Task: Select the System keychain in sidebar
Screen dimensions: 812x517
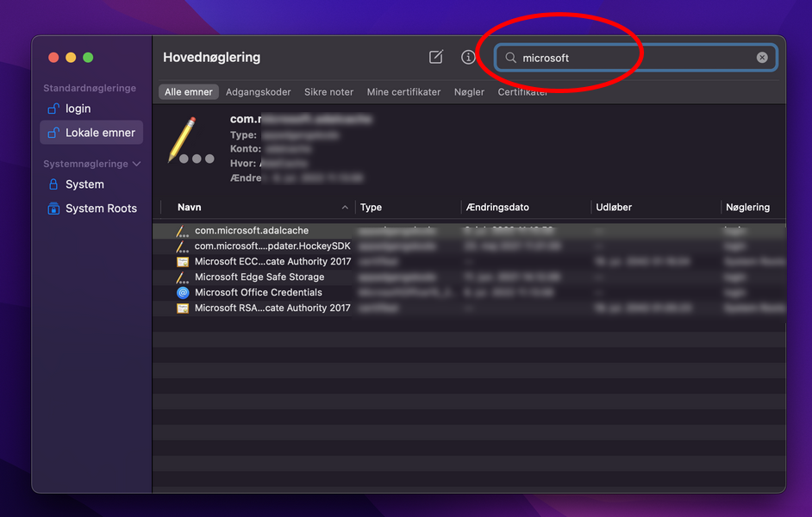Action: point(91,184)
